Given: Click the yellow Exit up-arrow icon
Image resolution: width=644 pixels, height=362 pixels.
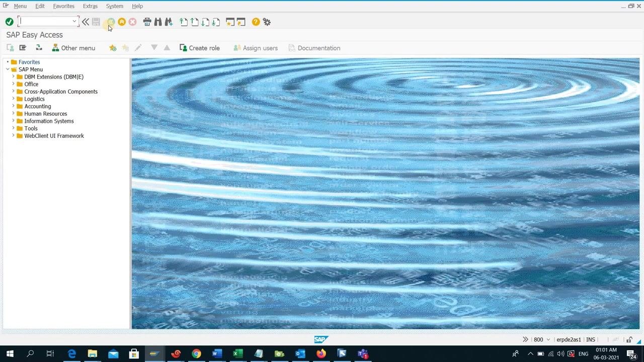Looking at the screenshot, I should pyautogui.click(x=122, y=22).
